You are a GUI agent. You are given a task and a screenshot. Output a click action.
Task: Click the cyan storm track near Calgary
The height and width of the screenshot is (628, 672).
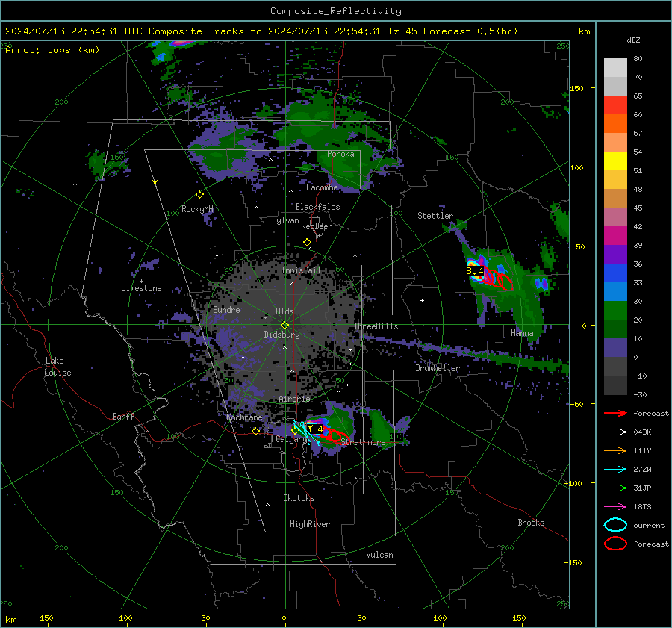coord(307,433)
